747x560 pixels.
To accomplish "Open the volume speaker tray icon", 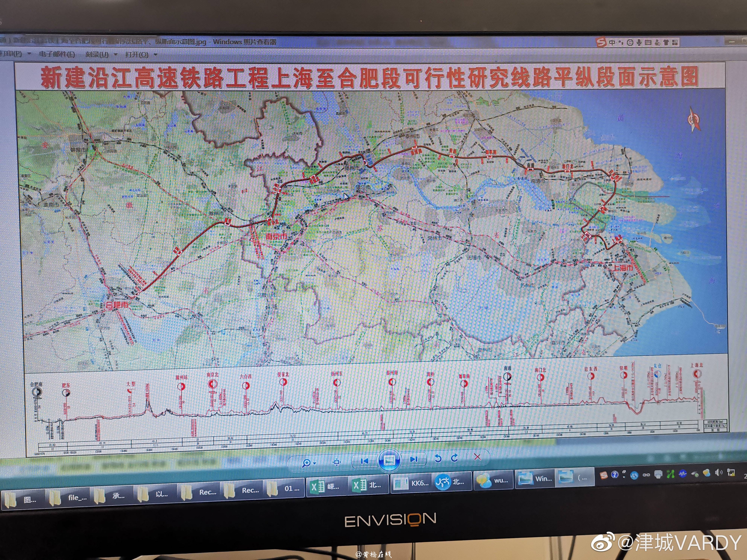I will pyautogui.click(x=719, y=472).
